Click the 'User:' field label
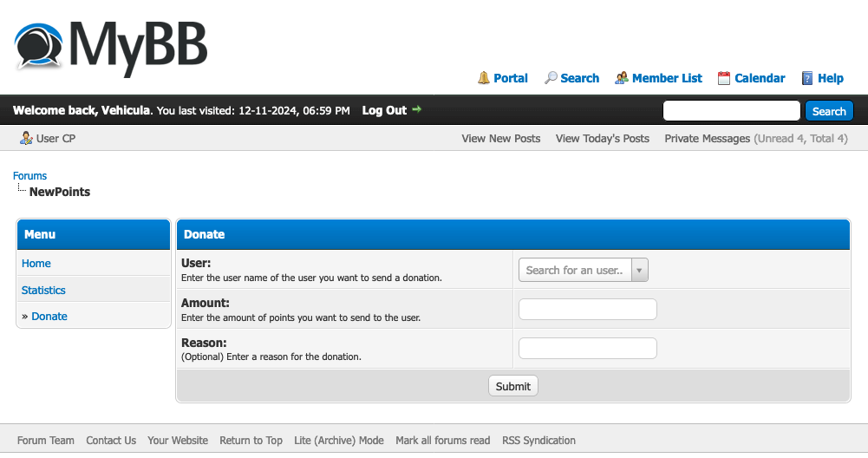Image resolution: width=868 pixels, height=458 pixels. pos(196,263)
